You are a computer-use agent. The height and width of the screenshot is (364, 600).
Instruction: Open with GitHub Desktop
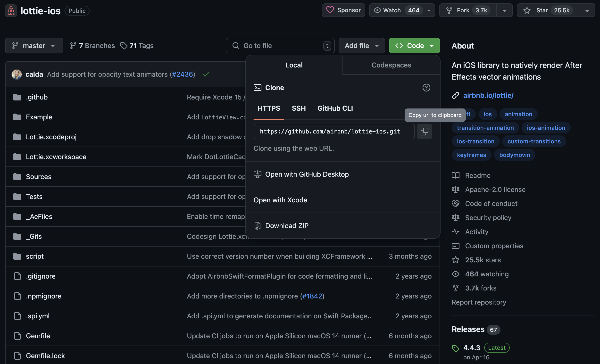click(307, 174)
